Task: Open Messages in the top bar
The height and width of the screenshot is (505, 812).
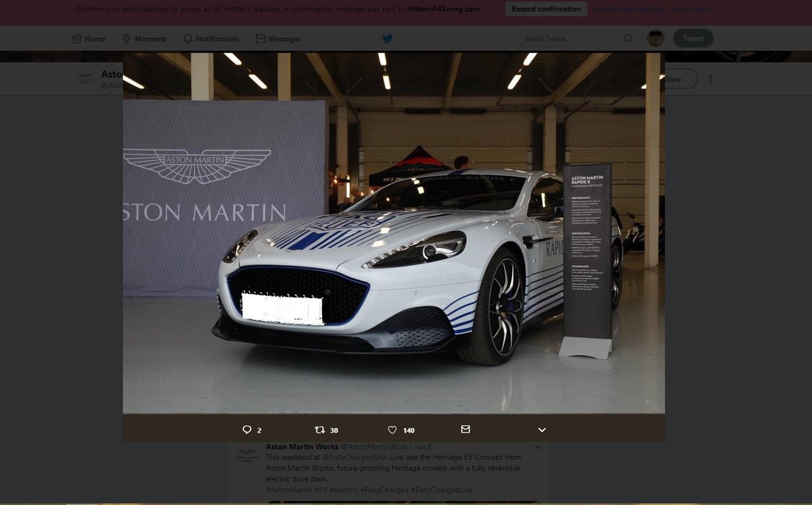Action: [278, 39]
